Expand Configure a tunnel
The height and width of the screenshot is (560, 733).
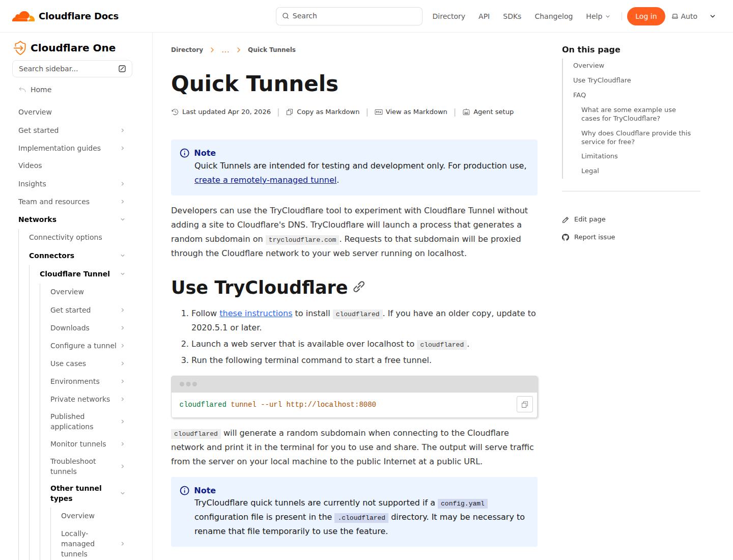click(123, 346)
